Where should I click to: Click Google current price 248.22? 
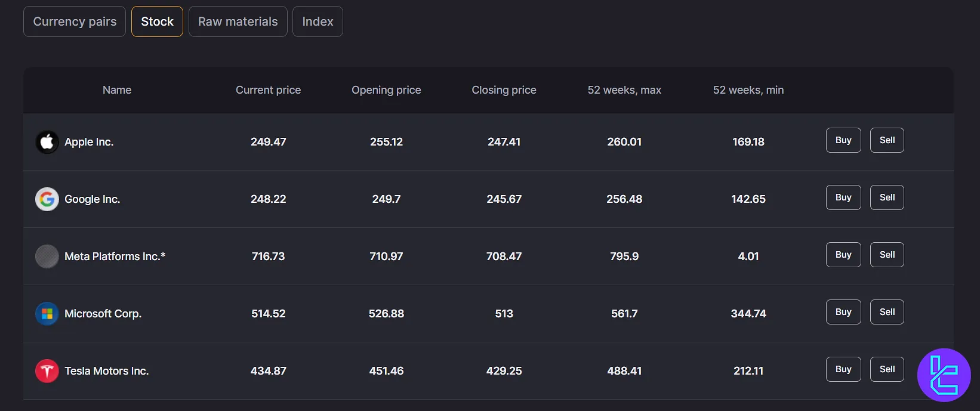point(269,199)
